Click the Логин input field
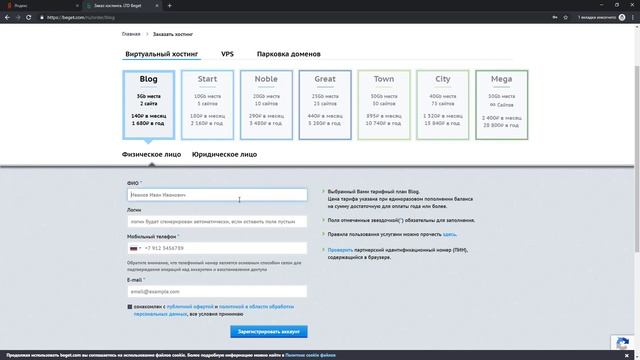Viewport: 640px width, 360px height. (x=217, y=221)
